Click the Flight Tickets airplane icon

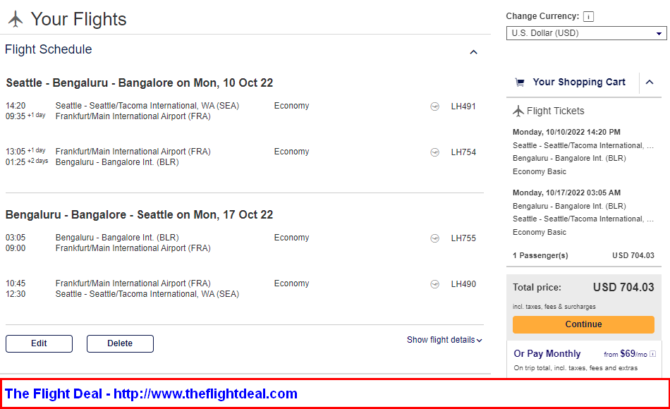point(518,111)
